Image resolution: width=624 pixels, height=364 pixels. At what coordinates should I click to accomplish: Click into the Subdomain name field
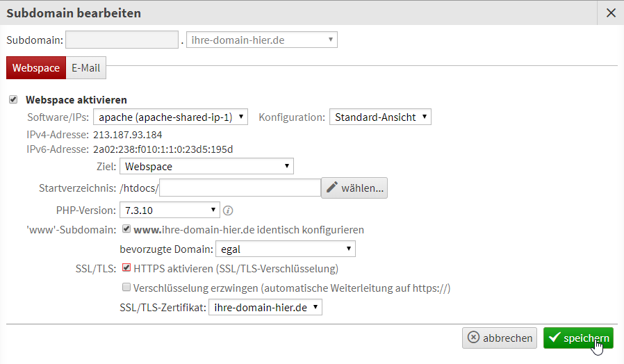point(122,40)
